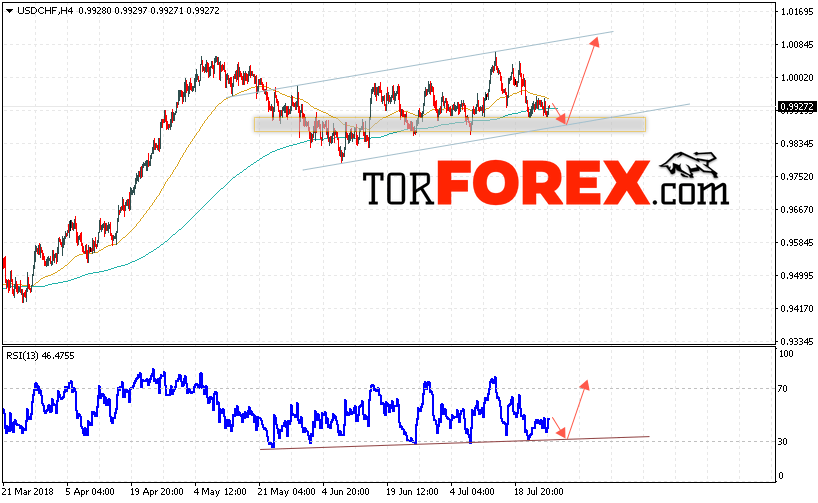Screen dimensions: 818x503
Task: Select time axis label 21 Mar 2018
Action: pyautogui.click(x=28, y=492)
